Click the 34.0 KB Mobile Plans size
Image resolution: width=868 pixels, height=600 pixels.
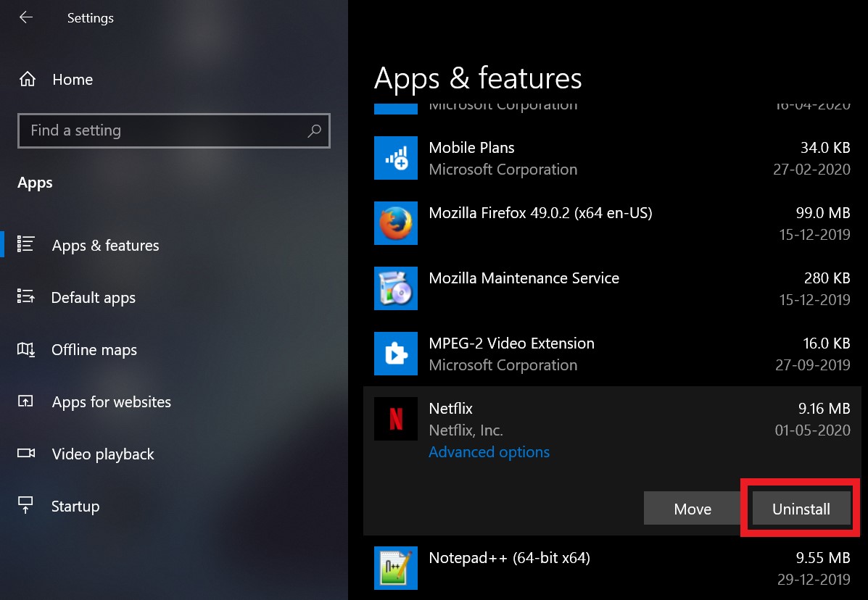coord(824,148)
